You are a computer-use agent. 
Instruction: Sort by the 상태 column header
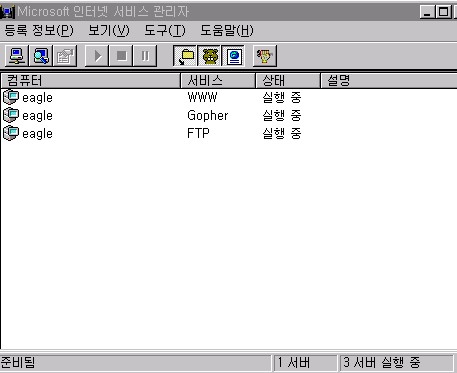(288, 80)
